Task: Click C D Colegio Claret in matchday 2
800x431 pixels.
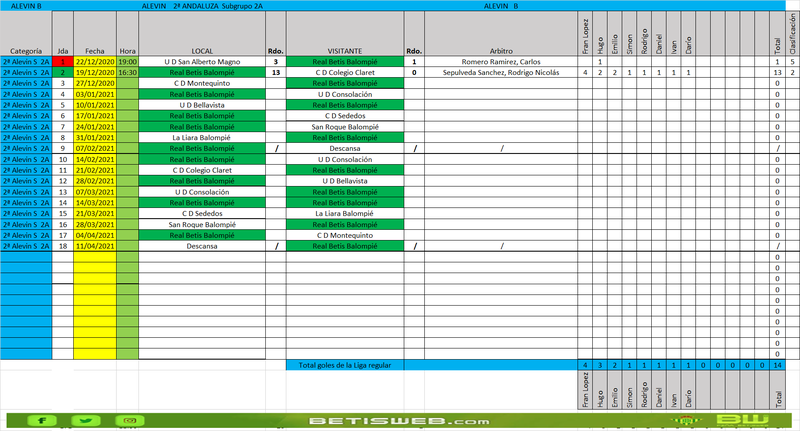Action: tap(345, 72)
